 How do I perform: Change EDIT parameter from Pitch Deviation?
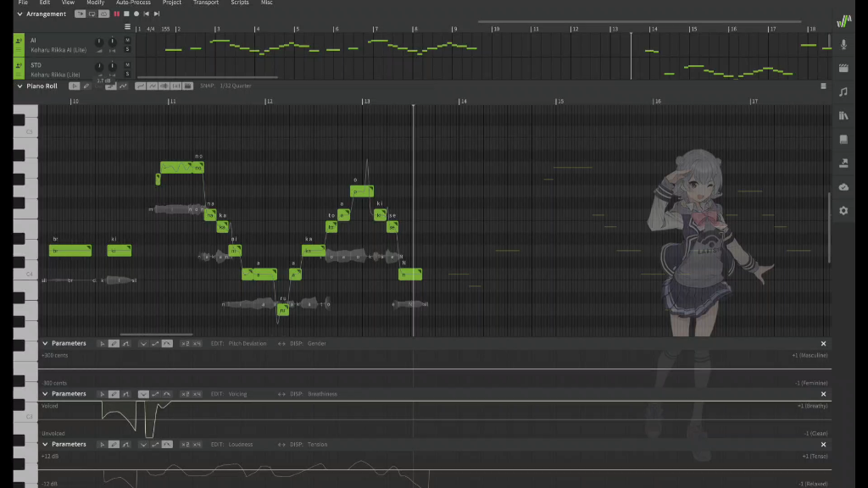tap(247, 344)
